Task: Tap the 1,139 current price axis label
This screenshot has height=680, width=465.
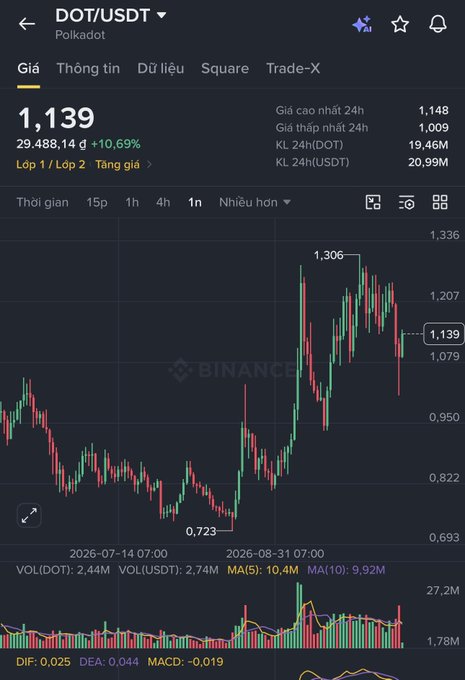Action: point(444,334)
